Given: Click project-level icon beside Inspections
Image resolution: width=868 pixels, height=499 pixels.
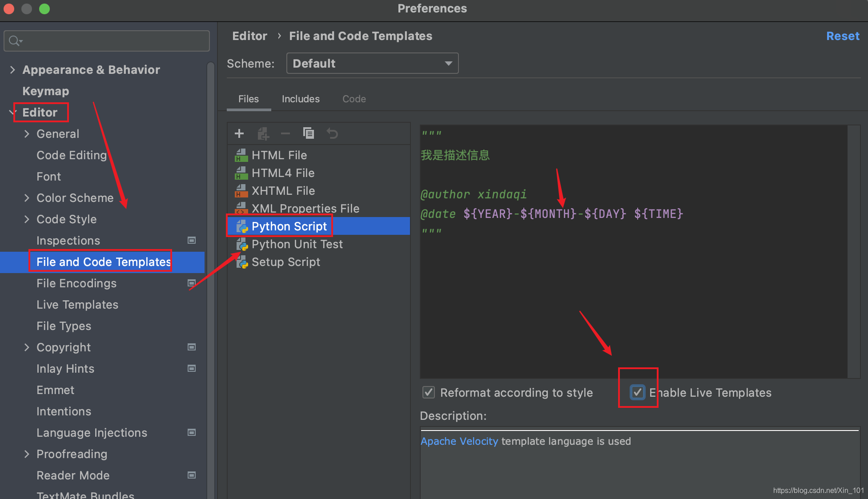Looking at the screenshot, I should (x=192, y=240).
